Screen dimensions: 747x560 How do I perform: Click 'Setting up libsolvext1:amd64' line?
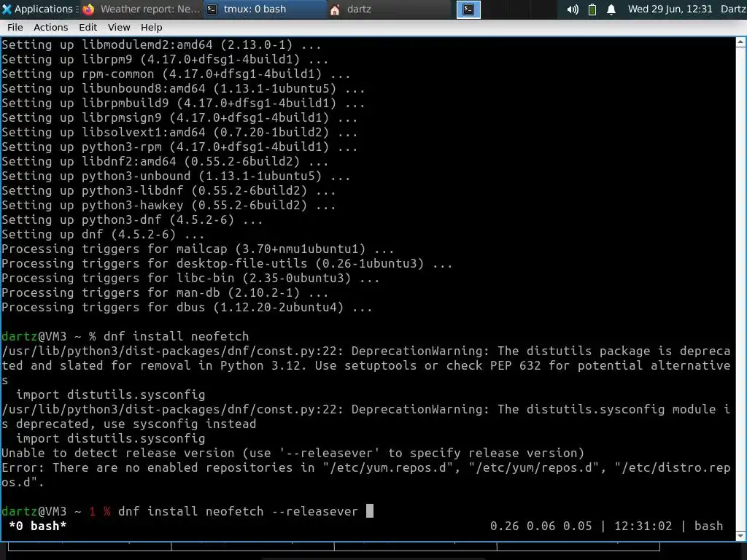tap(179, 133)
